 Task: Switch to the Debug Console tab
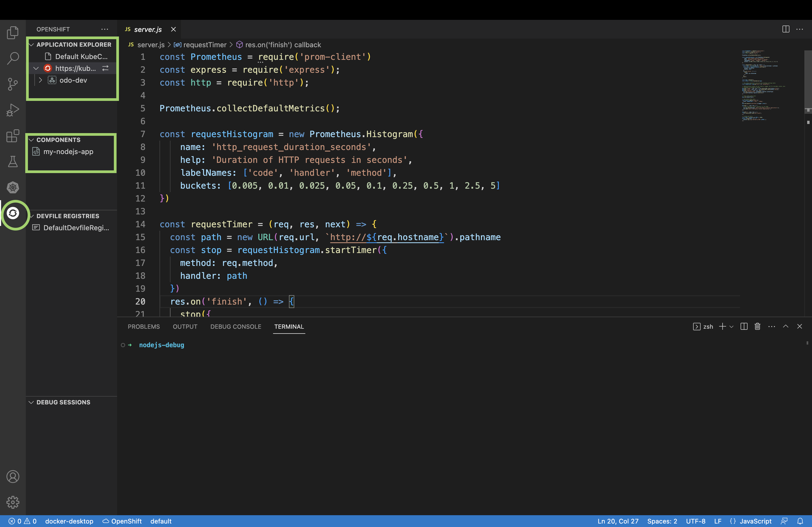pos(236,326)
